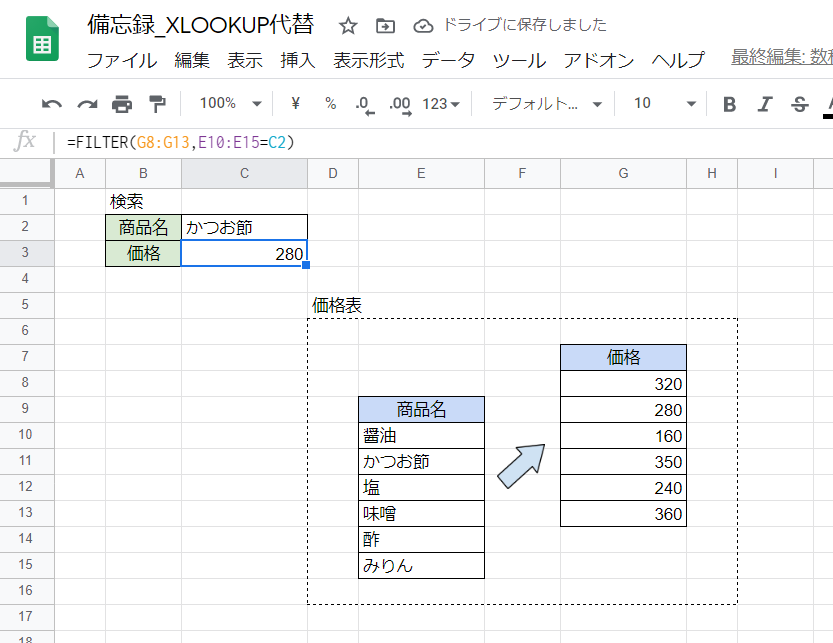The image size is (833, 643).
Task: Increase decimal places
Action: coord(400,105)
